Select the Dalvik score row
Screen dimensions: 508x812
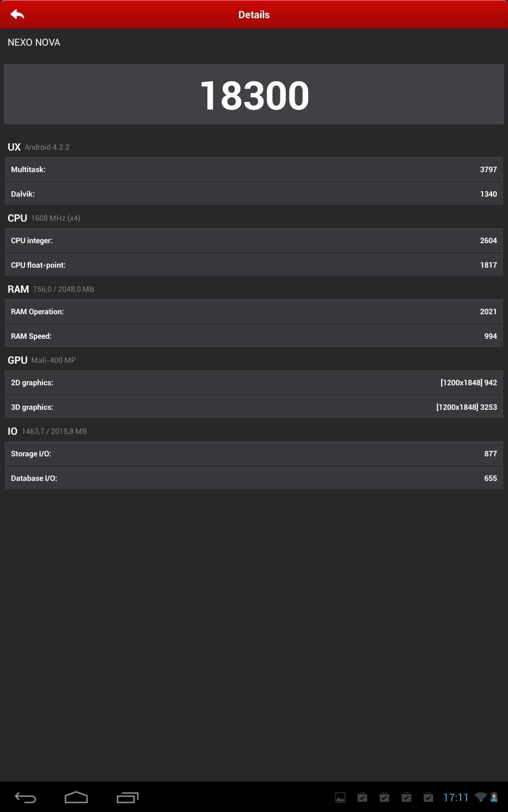254,194
